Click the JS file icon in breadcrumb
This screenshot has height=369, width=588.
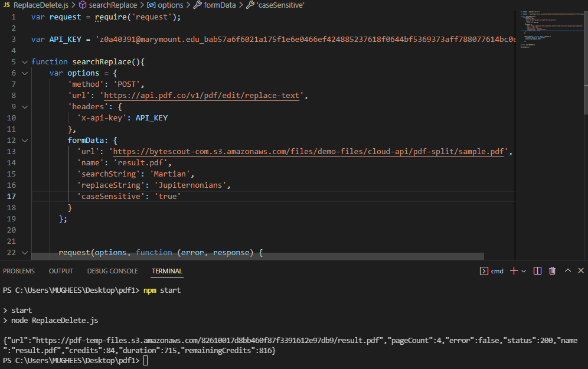(6, 5)
